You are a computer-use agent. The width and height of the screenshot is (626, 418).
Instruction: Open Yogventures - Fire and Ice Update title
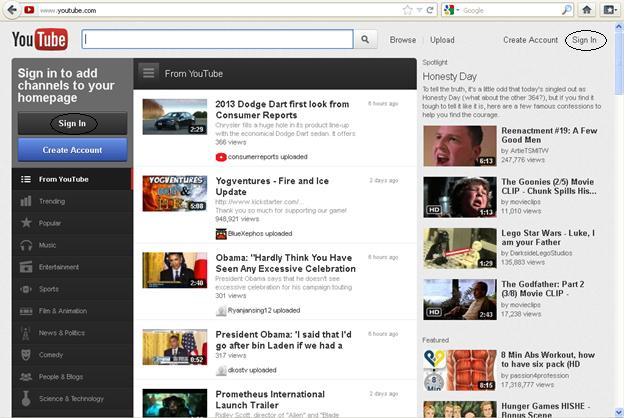click(272, 186)
